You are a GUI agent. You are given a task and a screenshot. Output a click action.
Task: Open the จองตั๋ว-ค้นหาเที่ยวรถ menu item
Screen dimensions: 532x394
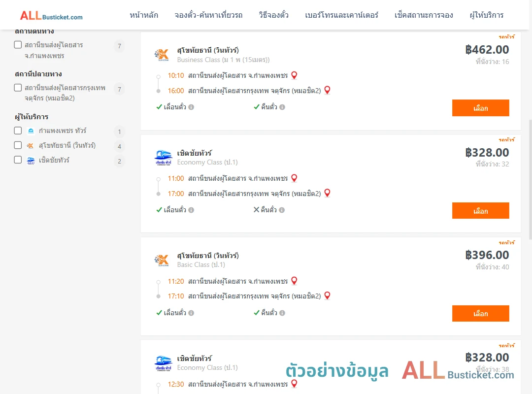[x=208, y=15]
